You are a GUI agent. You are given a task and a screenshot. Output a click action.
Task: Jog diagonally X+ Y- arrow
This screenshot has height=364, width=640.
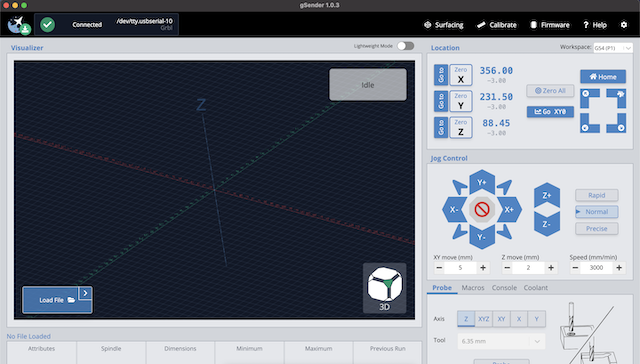coord(504,232)
